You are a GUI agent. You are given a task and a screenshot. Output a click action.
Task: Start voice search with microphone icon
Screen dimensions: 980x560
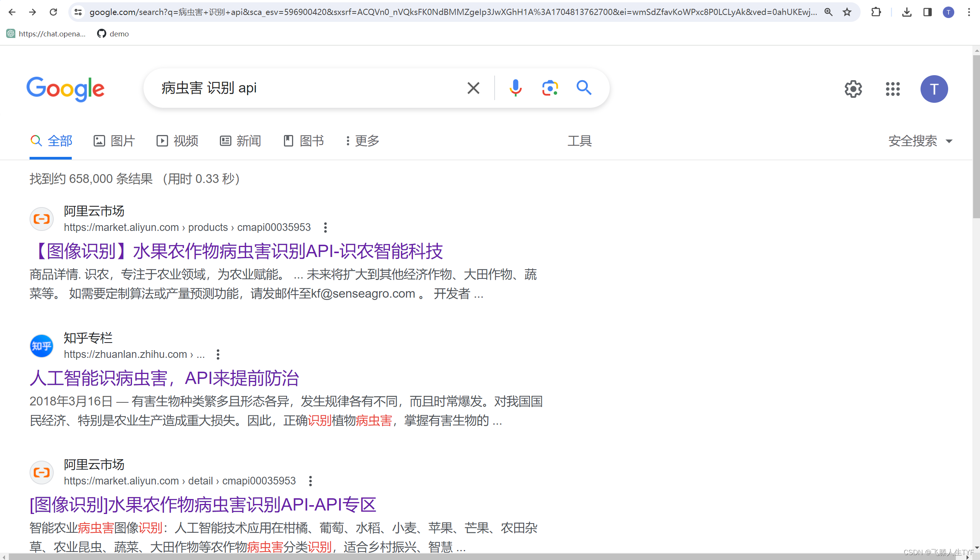515,88
